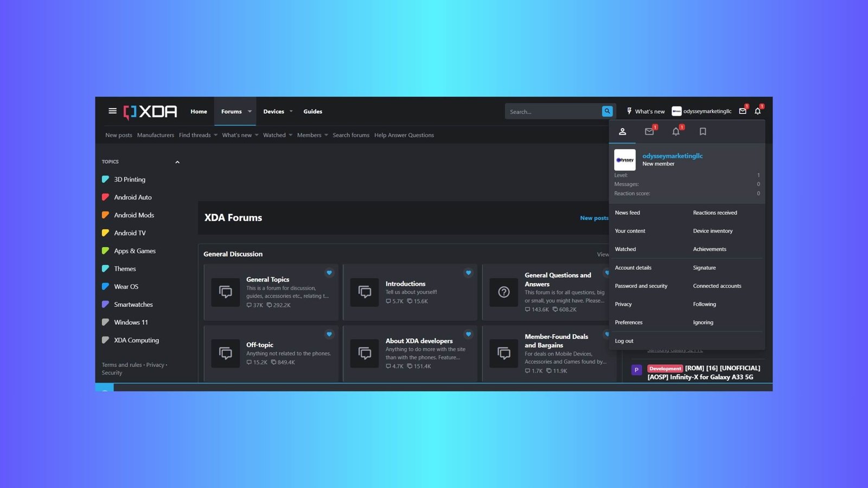Toggle the heart on Introductions card
868x488 pixels.
click(468, 273)
